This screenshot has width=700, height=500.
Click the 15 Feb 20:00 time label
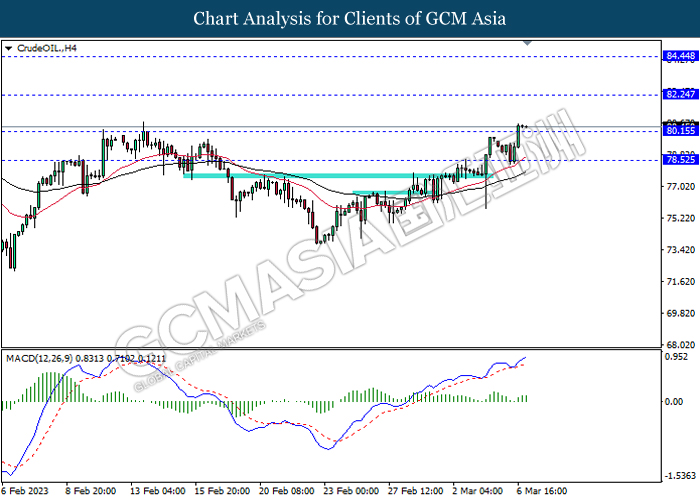[x=222, y=491]
